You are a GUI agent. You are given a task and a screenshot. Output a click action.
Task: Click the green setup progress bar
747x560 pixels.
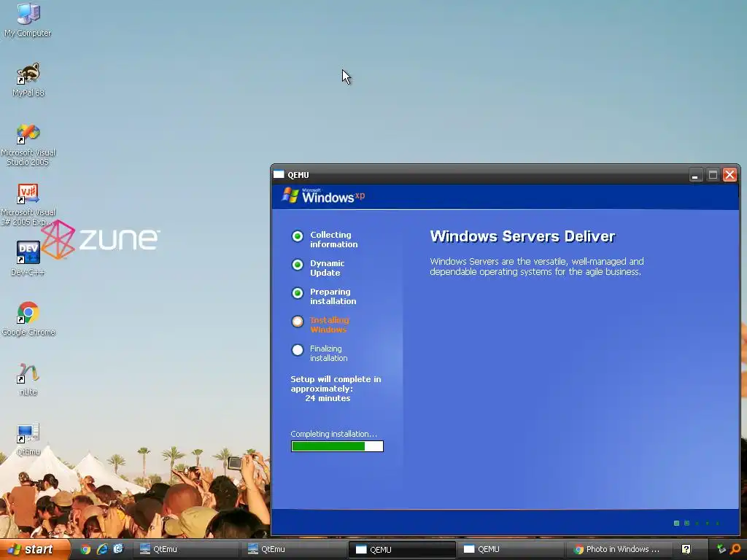(337, 446)
